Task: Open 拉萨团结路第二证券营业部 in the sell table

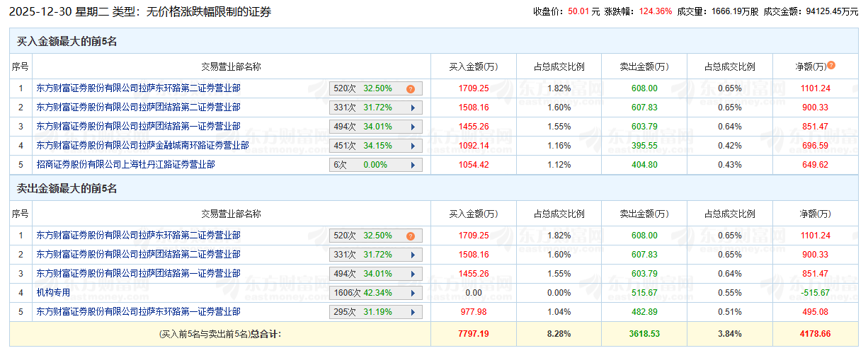Action: point(138,254)
